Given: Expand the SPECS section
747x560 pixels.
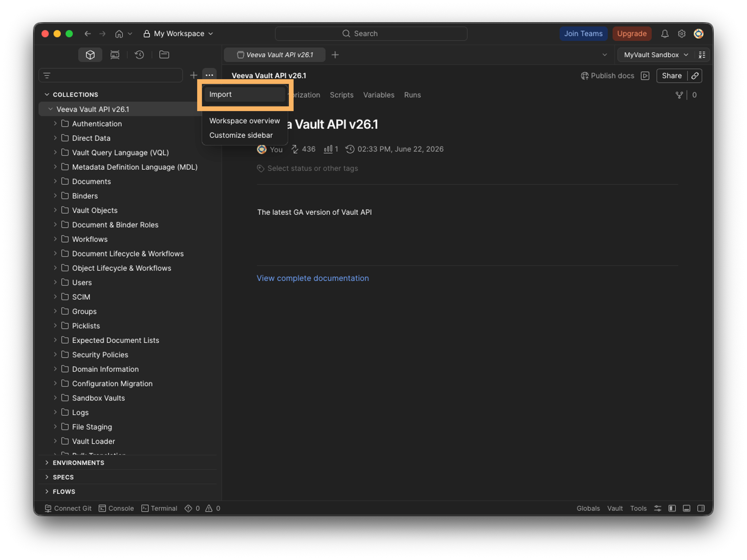Looking at the screenshot, I should 47,477.
